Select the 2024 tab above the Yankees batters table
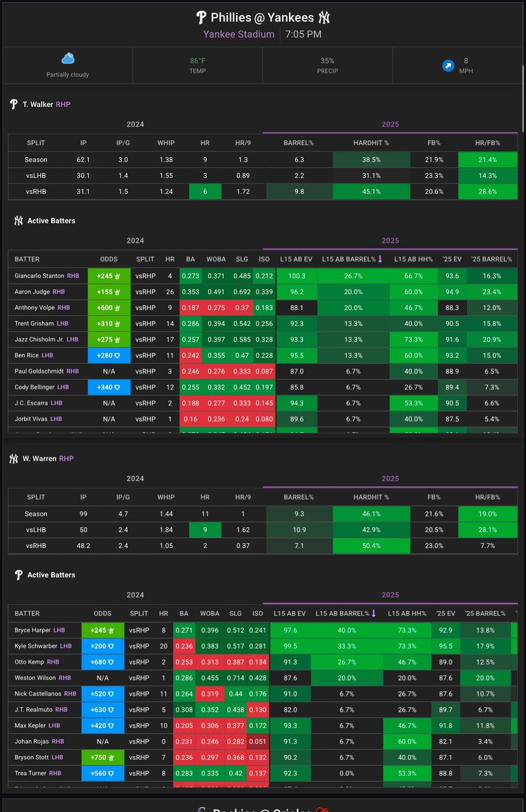 [135, 241]
